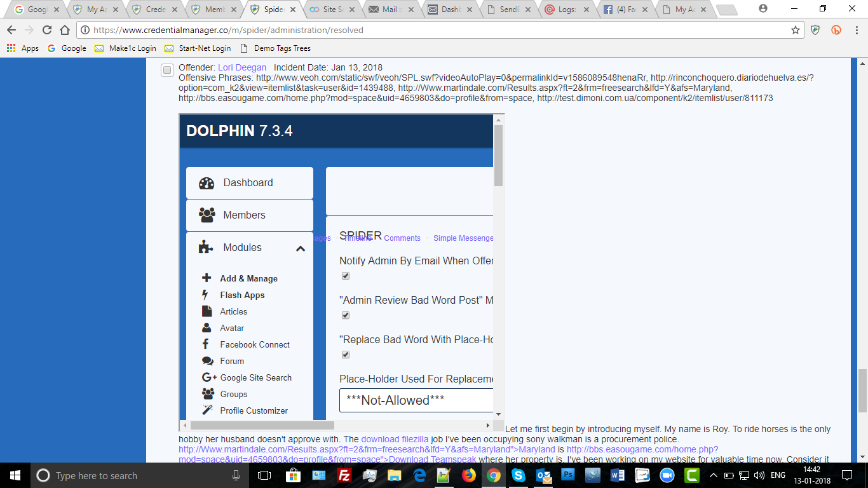The width and height of the screenshot is (868, 488).
Task: Open Microsoft Word from the taskbar
Action: pyautogui.click(x=618, y=475)
